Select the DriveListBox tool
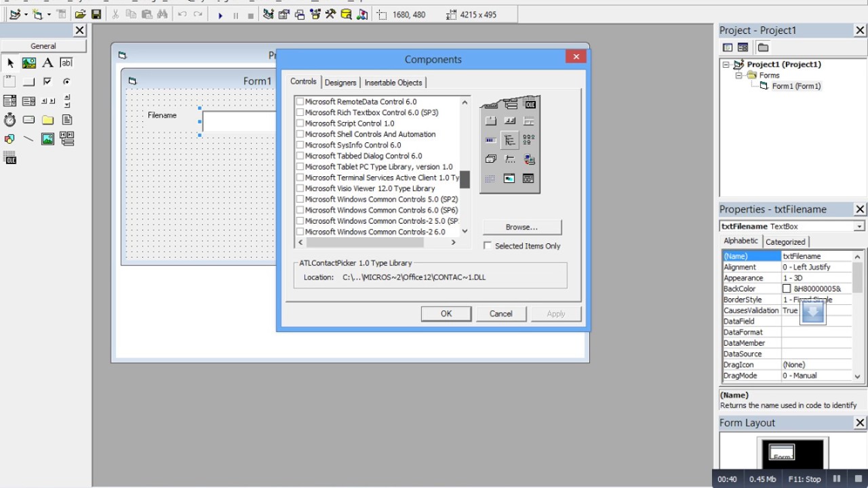The width and height of the screenshot is (868, 488). 29,120
